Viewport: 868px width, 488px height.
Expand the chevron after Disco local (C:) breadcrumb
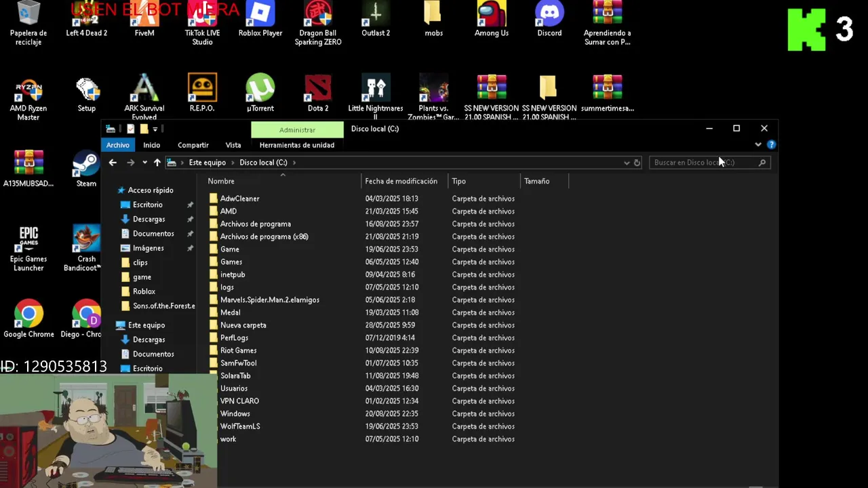(294, 163)
